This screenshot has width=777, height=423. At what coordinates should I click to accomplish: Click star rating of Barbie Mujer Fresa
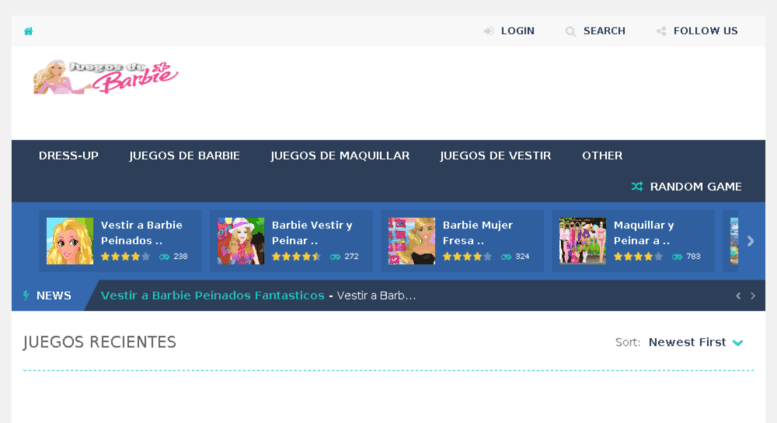467,257
